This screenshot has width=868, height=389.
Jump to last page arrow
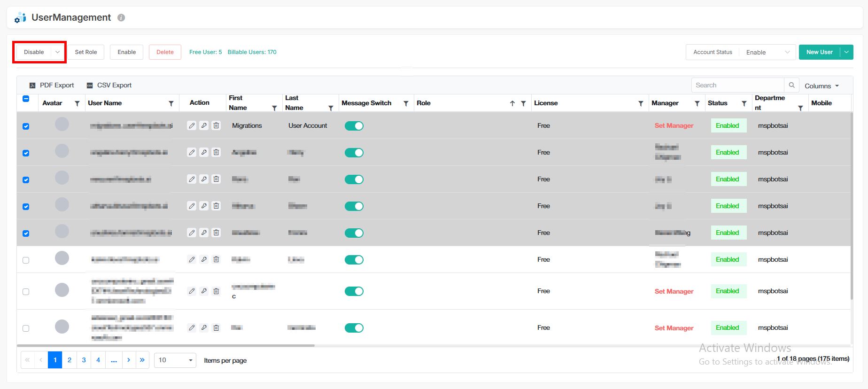click(x=142, y=360)
